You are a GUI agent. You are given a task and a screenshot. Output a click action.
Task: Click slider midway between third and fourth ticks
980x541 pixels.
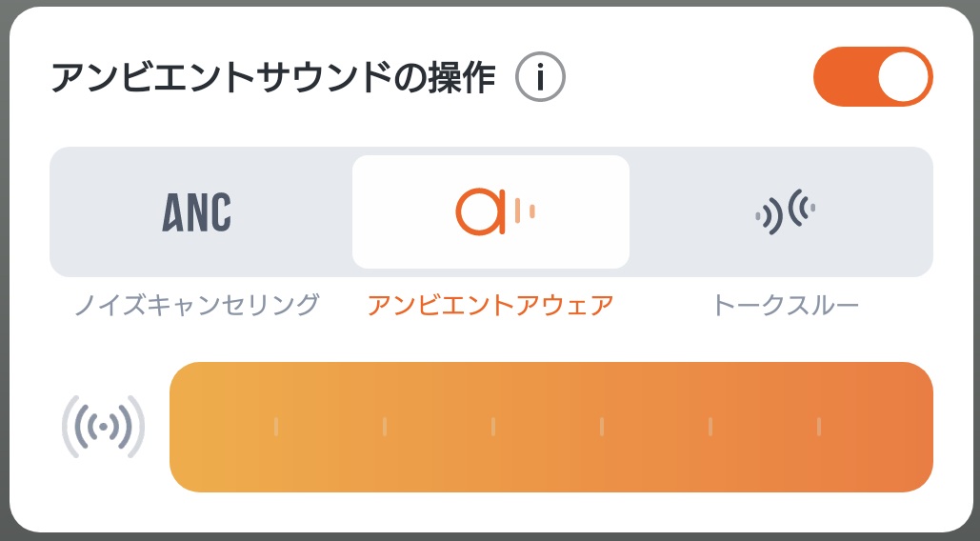click(548, 427)
